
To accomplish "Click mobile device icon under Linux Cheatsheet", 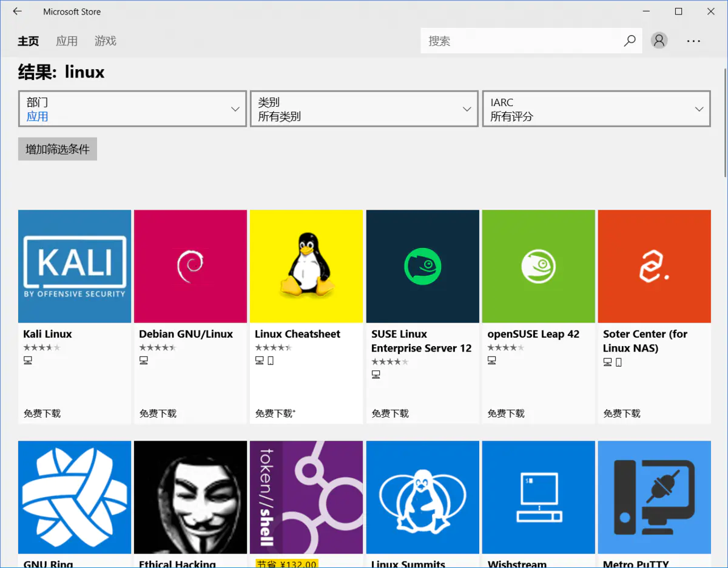I will (x=271, y=361).
